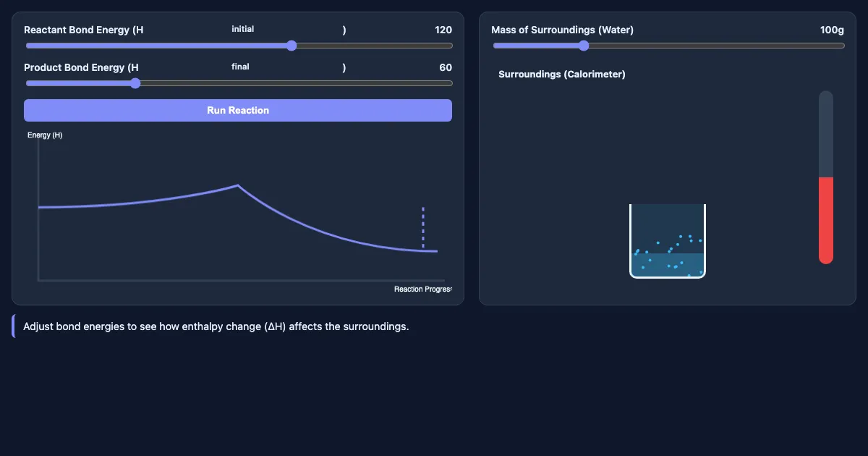The image size is (868, 456).
Task: Click the 'Mass of Surroundings (Water)' label
Action: tap(562, 30)
